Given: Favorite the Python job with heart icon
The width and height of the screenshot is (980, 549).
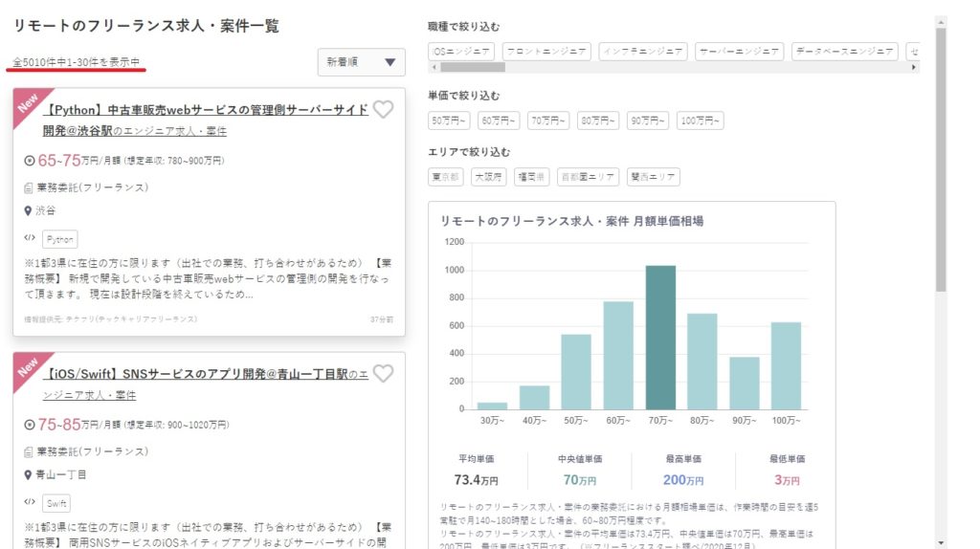Looking at the screenshot, I should click(x=383, y=110).
